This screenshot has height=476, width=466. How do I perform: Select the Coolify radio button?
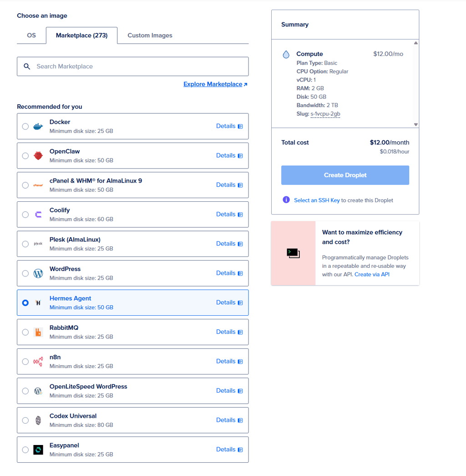click(x=25, y=215)
